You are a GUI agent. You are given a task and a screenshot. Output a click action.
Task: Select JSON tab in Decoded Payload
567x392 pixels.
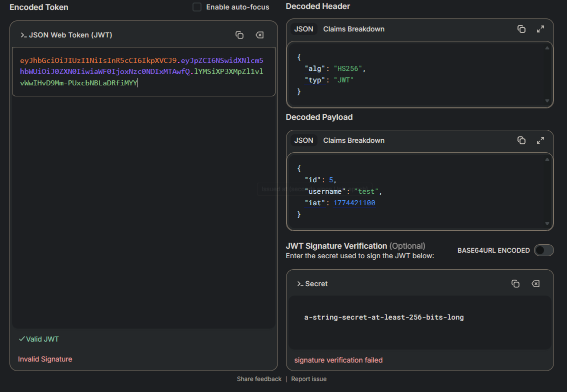(x=303, y=140)
